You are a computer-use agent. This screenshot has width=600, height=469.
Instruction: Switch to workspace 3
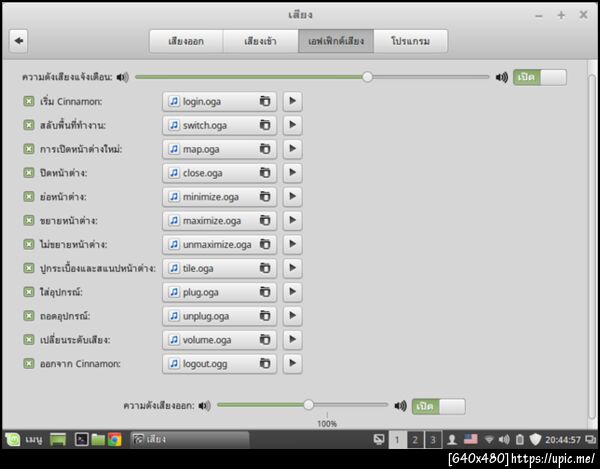coord(433,440)
